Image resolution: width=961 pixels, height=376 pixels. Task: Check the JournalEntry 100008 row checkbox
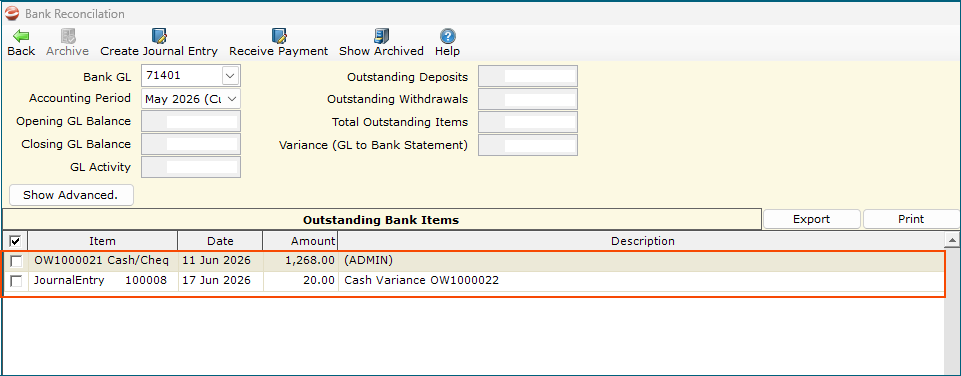(x=16, y=281)
